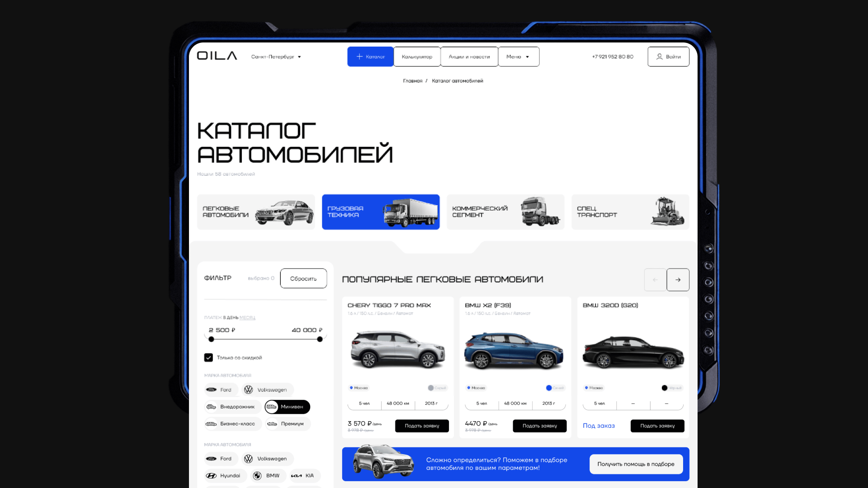This screenshot has height=488, width=868.
Task: Submit Подать заявку for Chery Tiggo
Action: (422, 426)
